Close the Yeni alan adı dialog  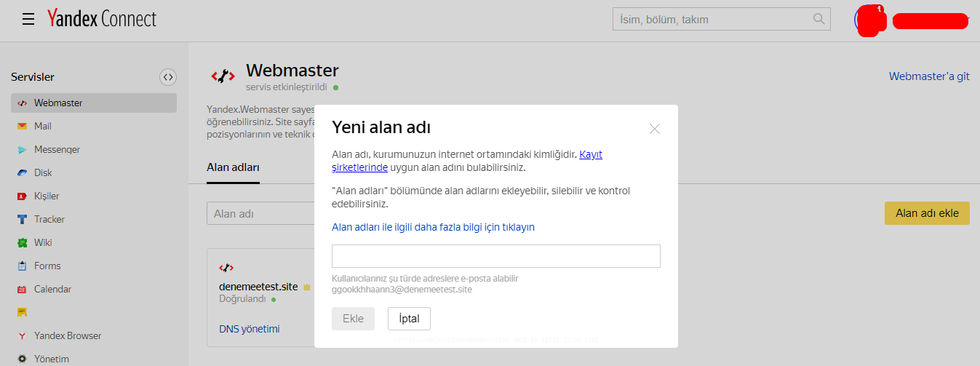(654, 129)
